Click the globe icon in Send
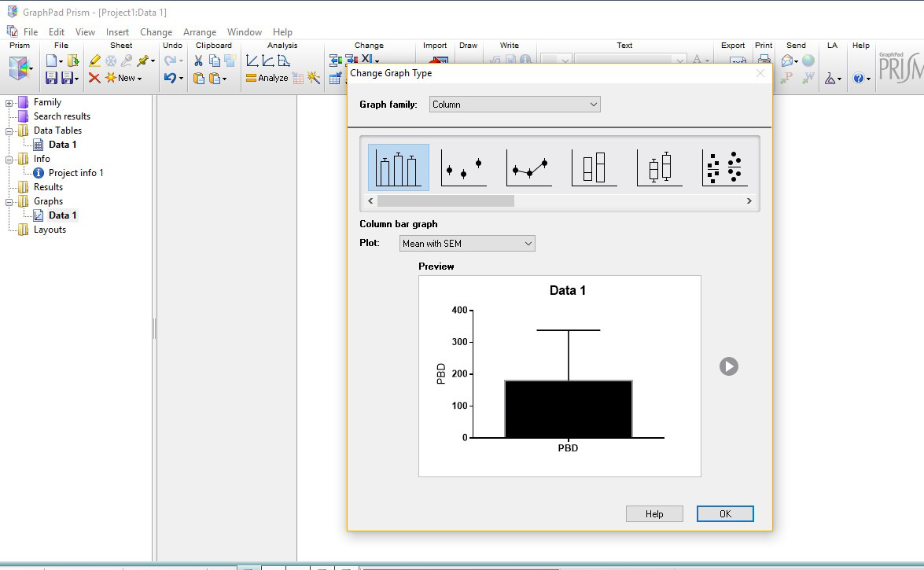The image size is (924, 570). click(x=808, y=61)
